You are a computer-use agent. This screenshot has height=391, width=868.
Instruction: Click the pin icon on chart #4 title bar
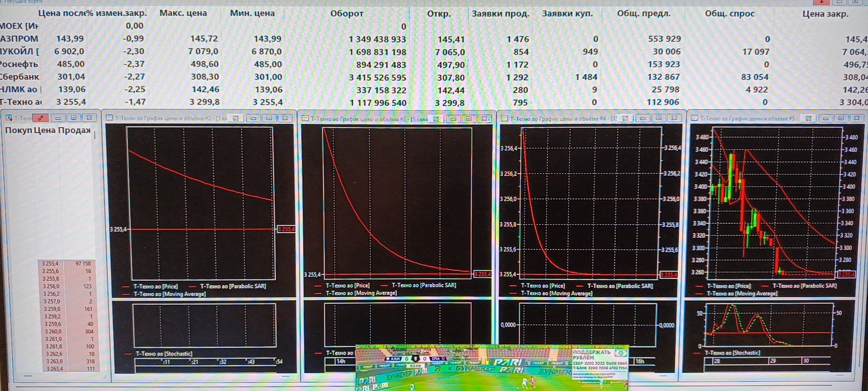(x=625, y=118)
